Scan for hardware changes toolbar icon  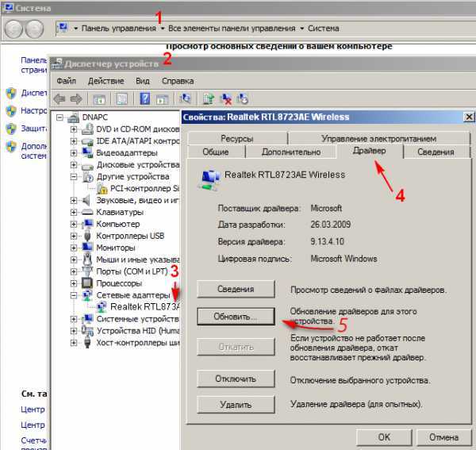point(185,98)
